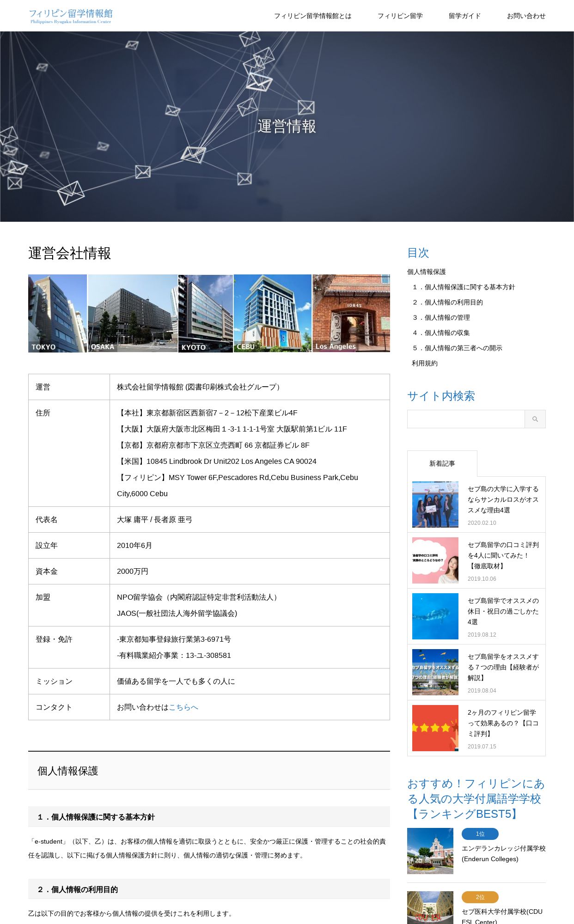The width and height of the screenshot is (574, 924).
Task: Click the 2000万円 capital value cell
Action: coord(250,571)
